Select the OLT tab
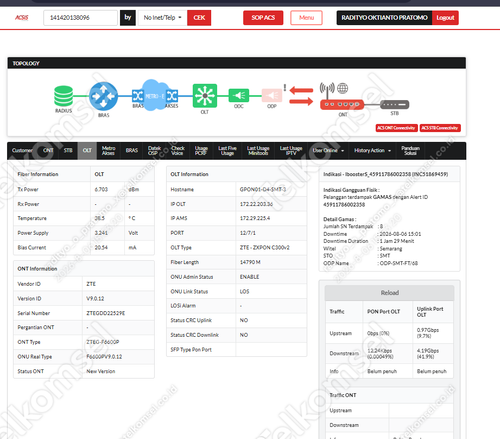 (87, 151)
